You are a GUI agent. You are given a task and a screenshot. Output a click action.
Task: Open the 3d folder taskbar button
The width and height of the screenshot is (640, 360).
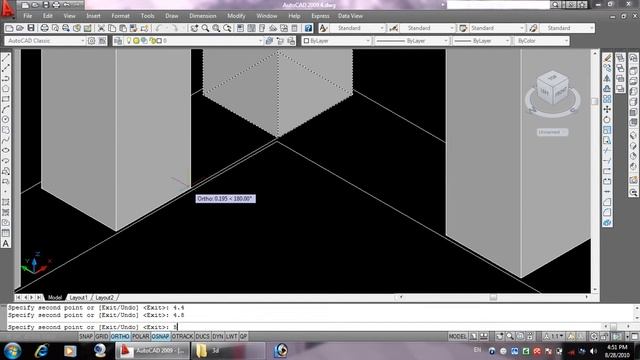tap(227, 351)
